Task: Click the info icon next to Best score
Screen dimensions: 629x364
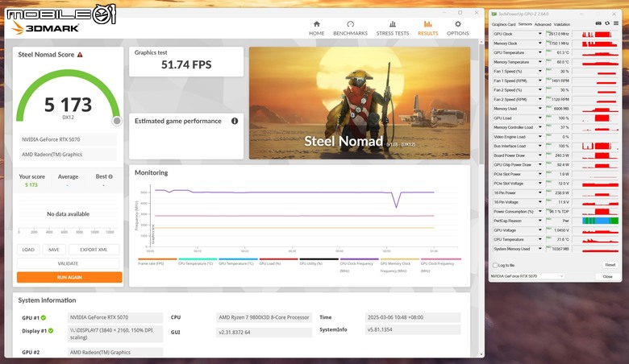Action: tap(110, 176)
